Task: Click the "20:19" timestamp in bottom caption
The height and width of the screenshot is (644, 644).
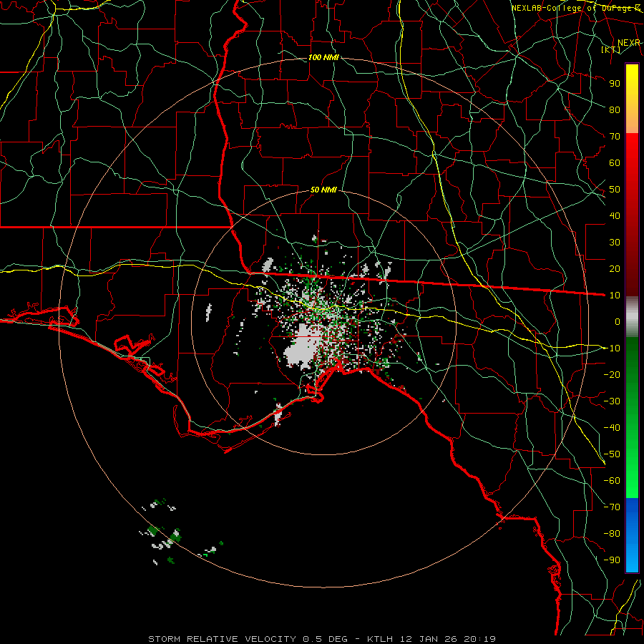Action: point(479,639)
